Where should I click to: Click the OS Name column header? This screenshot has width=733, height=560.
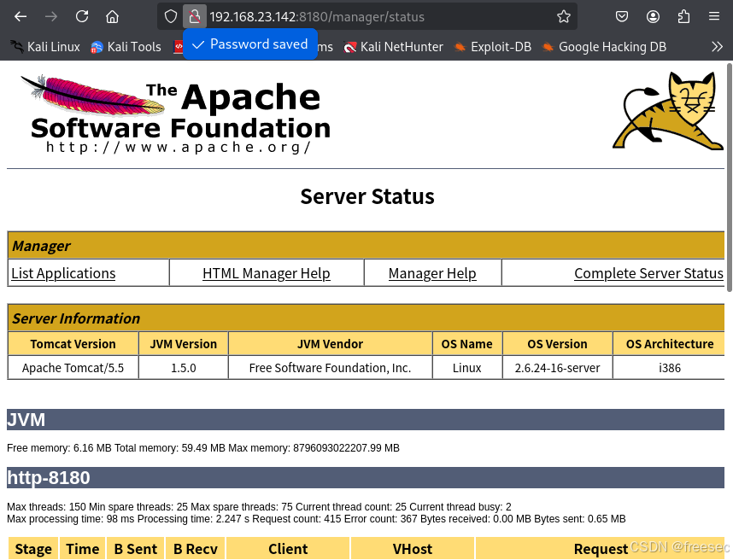(x=467, y=344)
